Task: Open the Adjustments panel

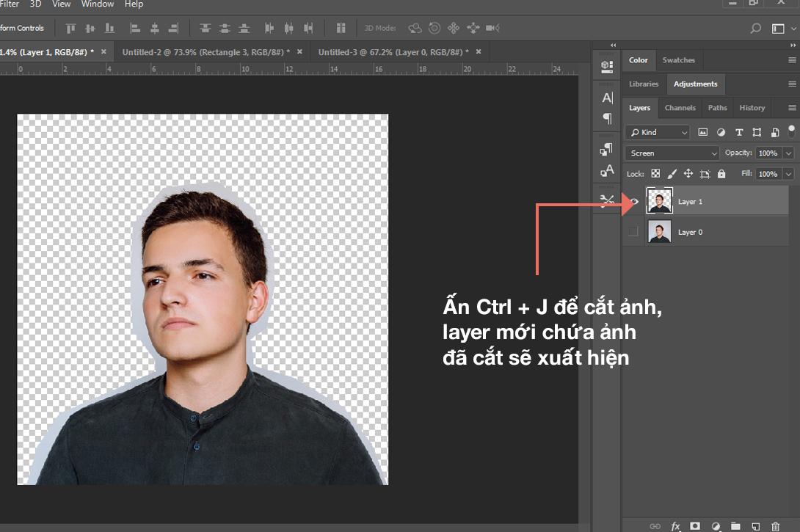Action: click(x=695, y=84)
